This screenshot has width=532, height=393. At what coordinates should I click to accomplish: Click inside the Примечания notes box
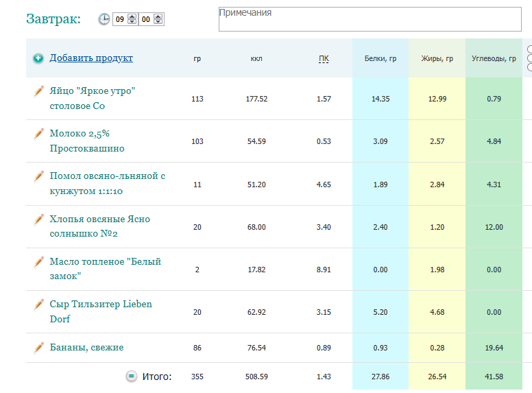[370, 19]
